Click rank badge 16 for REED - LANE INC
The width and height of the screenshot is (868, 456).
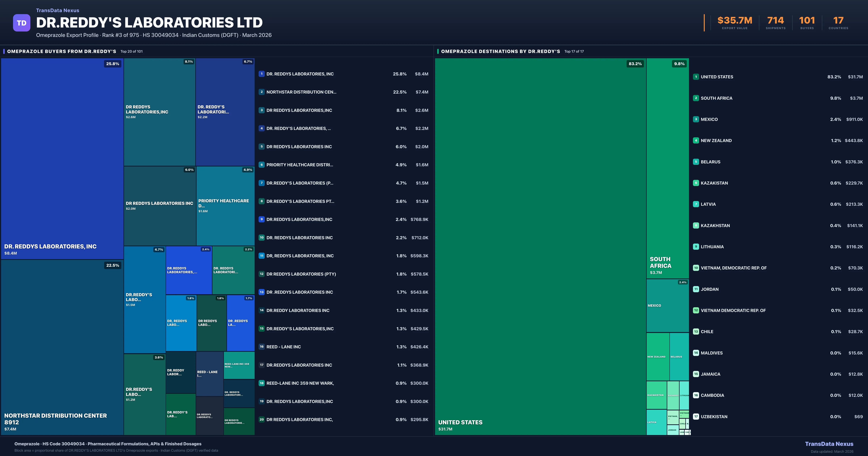[261, 347]
